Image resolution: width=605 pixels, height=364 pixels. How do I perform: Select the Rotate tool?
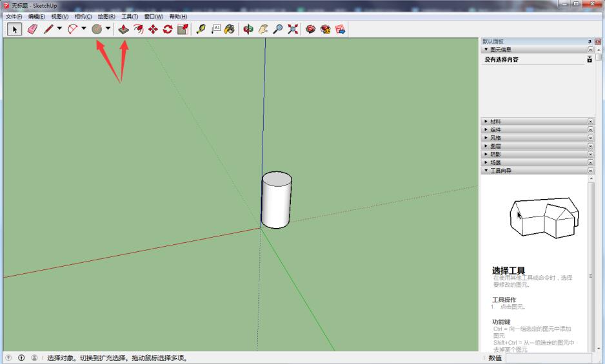(168, 29)
